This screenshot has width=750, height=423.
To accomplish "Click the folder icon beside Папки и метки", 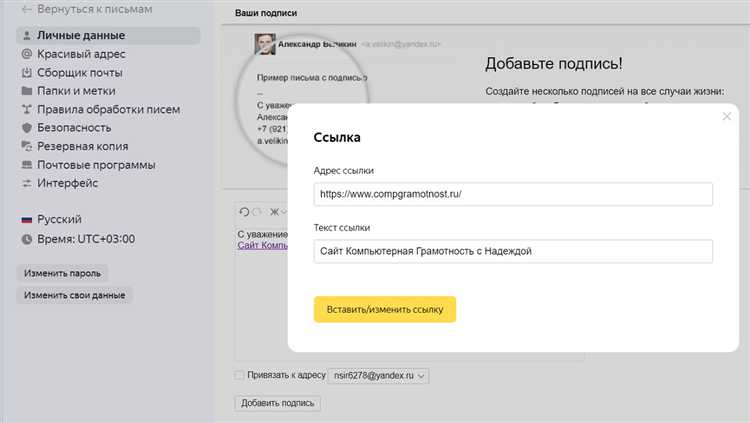I will (x=27, y=91).
